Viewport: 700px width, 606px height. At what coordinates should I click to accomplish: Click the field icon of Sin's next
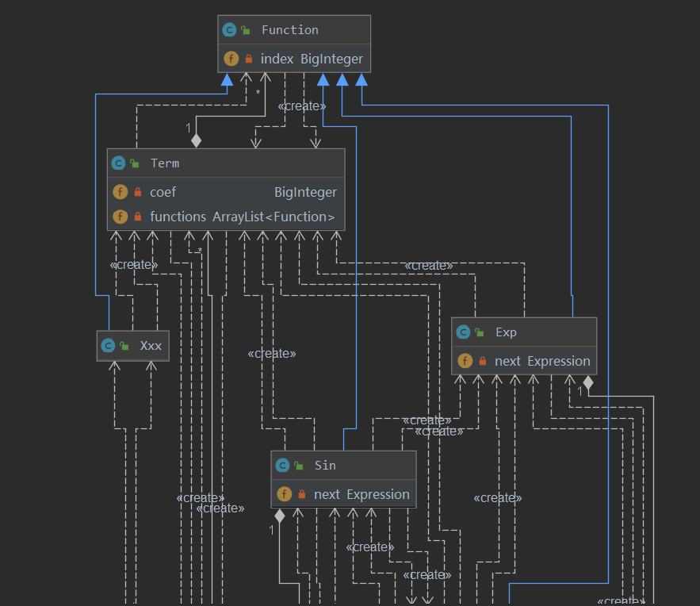(x=285, y=494)
